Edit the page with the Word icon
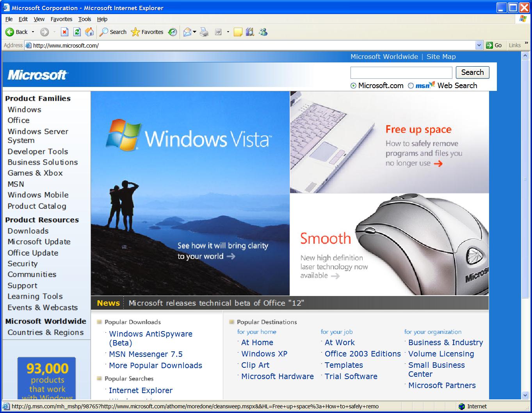Viewport: 532px width, 413px height. pyautogui.click(x=218, y=32)
